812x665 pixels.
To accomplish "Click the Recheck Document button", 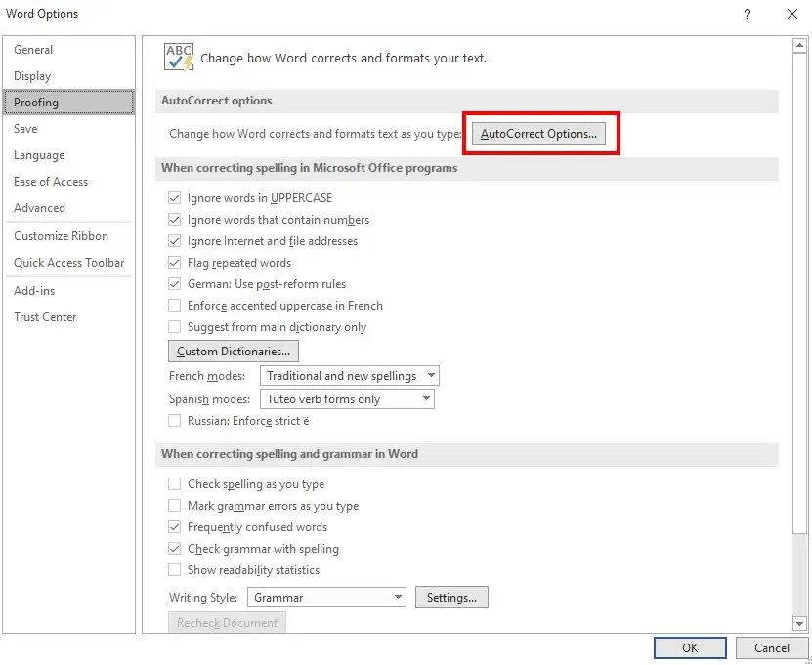I will (x=227, y=623).
